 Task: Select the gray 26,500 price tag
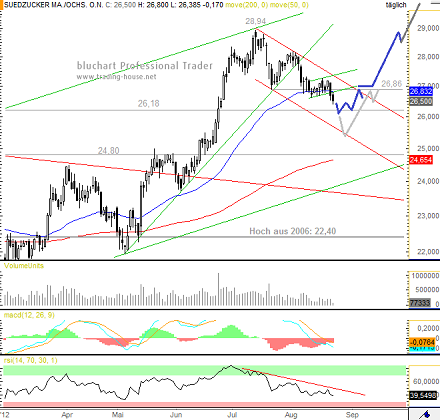[421, 101]
